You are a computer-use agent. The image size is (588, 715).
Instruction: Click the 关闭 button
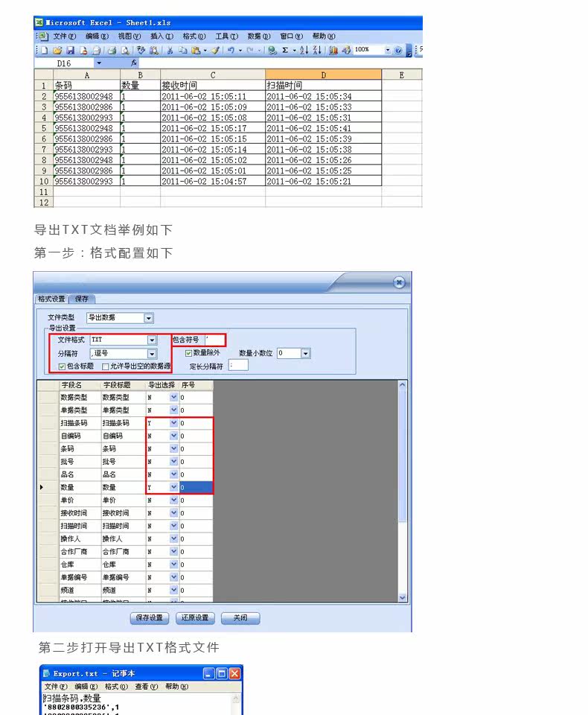click(x=240, y=618)
